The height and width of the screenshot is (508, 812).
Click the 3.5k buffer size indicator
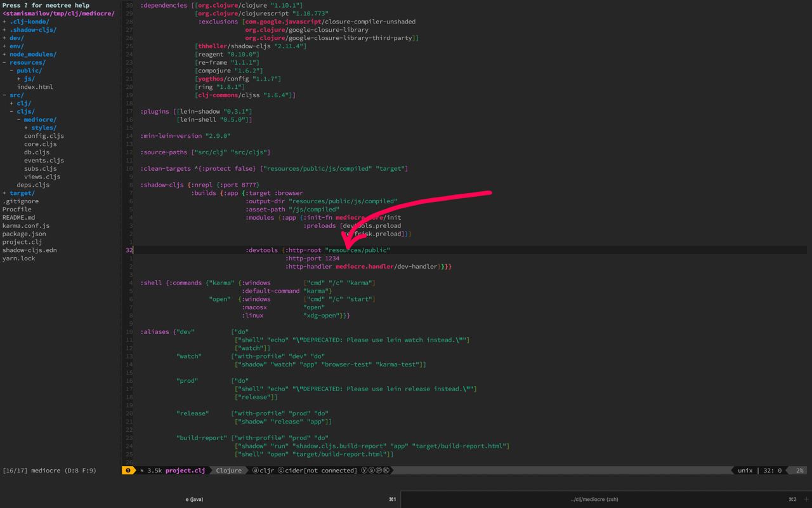tap(154, 471)
